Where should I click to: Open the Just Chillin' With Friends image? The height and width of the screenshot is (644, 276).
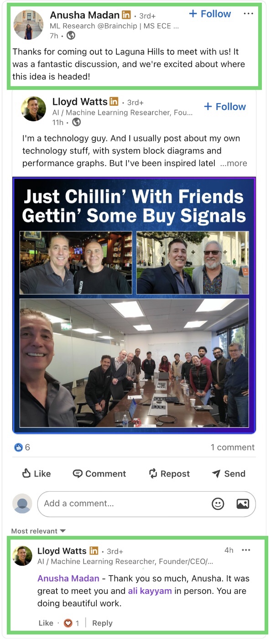[134, 305]
